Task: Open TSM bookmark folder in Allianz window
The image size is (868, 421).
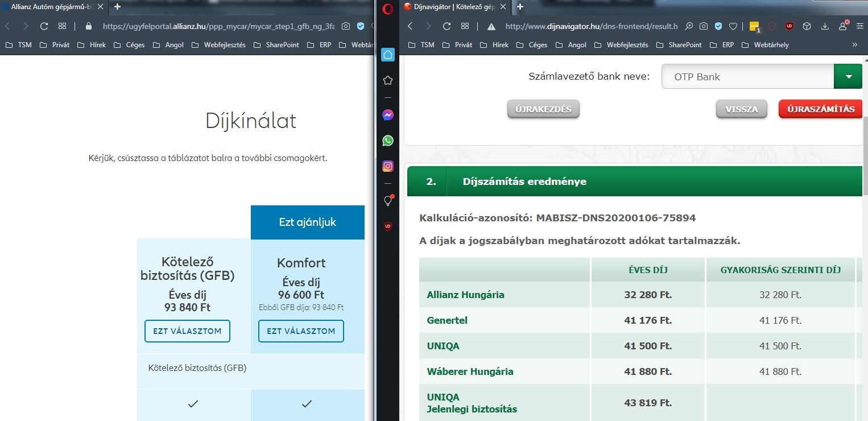Action: 19,45
